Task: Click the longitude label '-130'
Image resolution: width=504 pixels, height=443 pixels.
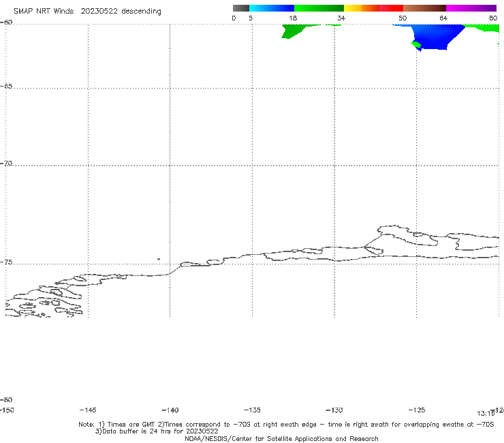Action: 334,410
